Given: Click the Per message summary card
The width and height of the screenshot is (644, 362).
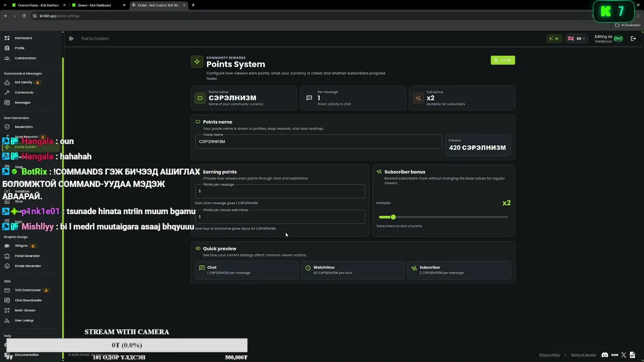Looking at the screenshot, I should coord(353,98).
